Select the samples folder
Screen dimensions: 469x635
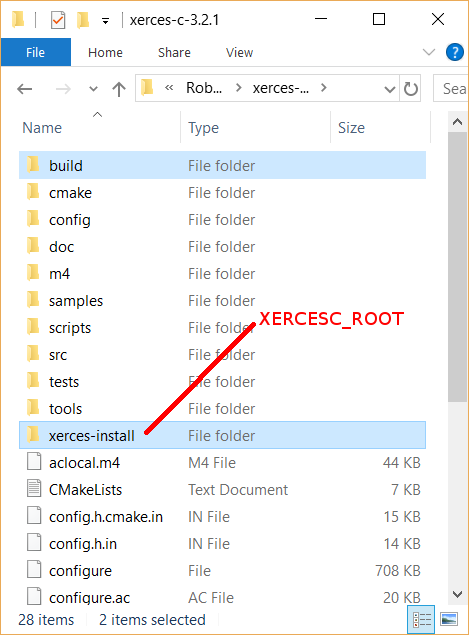pos(222,300)
